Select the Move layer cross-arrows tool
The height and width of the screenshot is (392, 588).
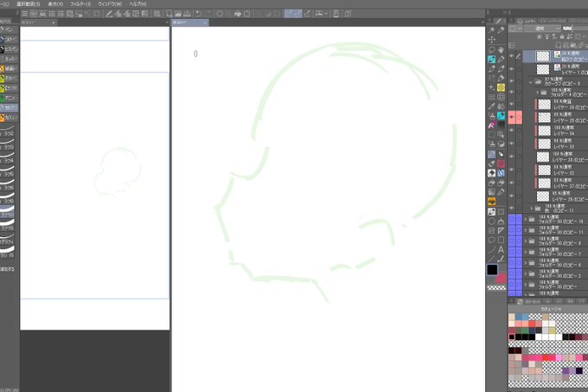click(492, 40)
